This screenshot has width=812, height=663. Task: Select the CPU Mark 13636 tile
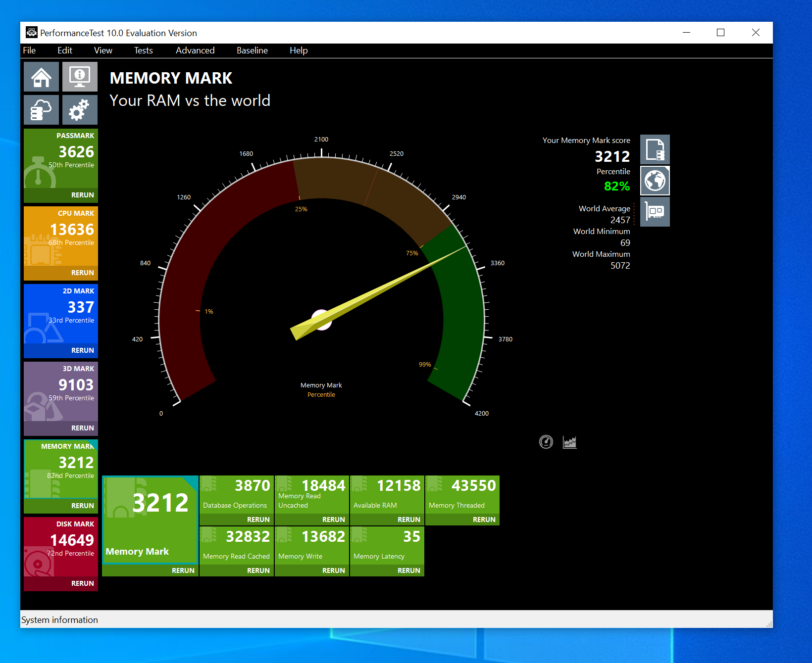pyautogui.click(x=61, y=236)
